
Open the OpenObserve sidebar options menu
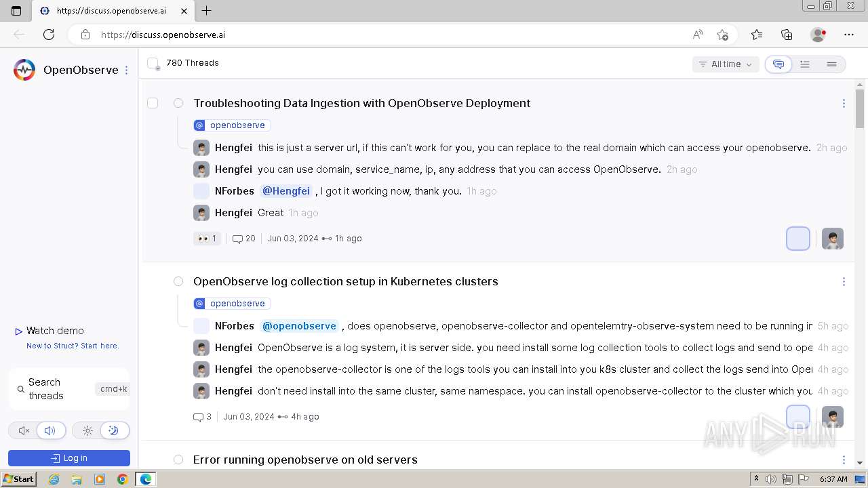point(126,70)
